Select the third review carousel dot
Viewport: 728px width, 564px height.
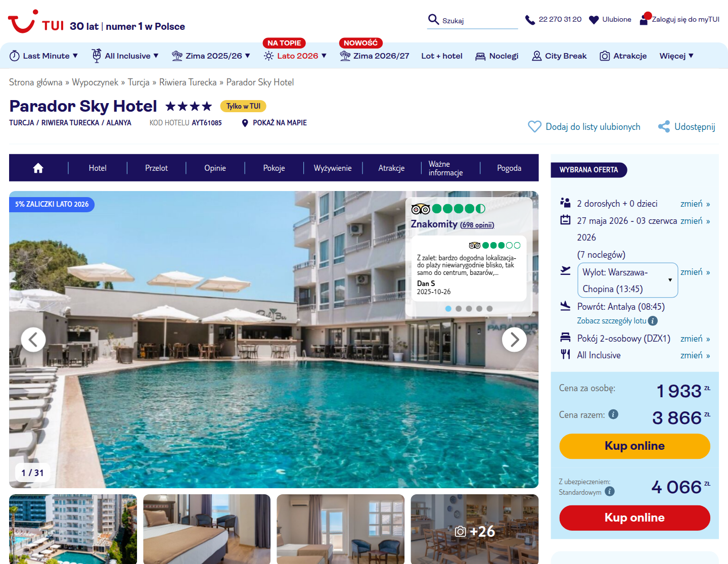[x=469, y=308]
